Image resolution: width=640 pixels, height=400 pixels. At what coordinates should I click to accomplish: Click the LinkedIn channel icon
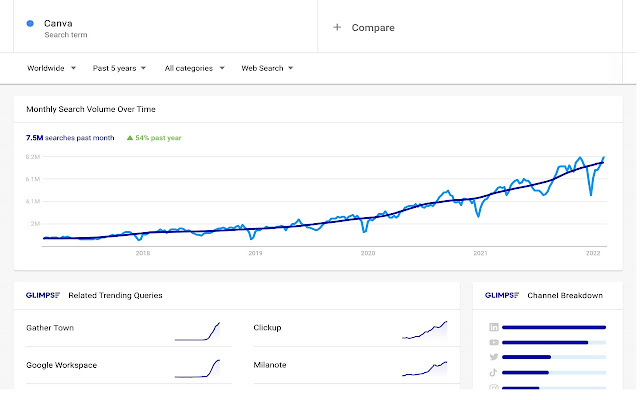pos(494,327)
